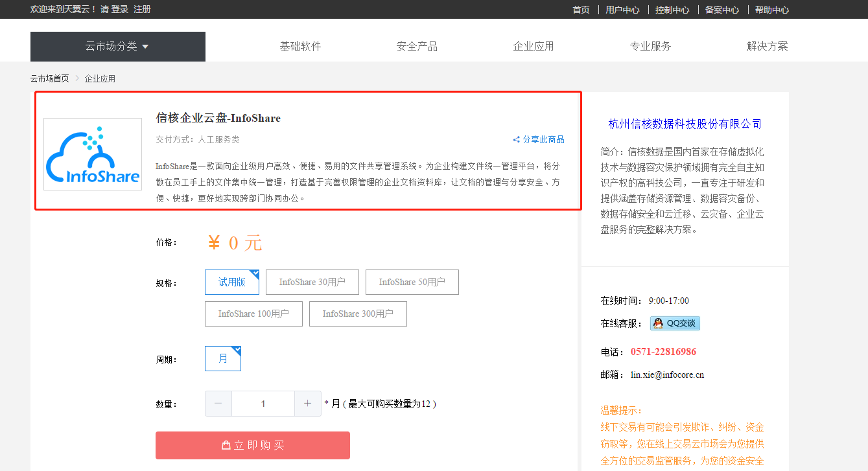Image resolution: width=868 pixels, height=471 pixels.
Task: Select the InfoShare 30用户 specification
Action: tap(312, 282)
